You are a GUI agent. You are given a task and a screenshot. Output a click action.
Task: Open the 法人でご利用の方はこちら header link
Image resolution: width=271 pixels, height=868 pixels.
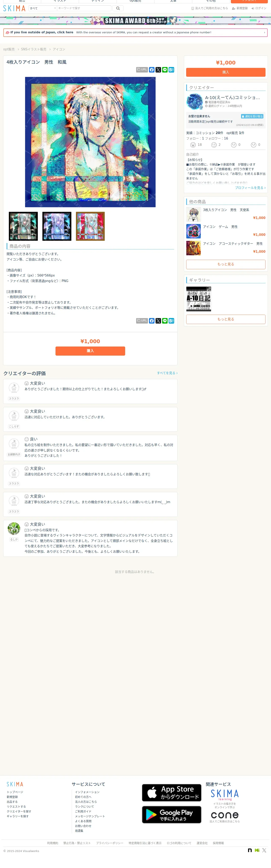tap(210, 8)
